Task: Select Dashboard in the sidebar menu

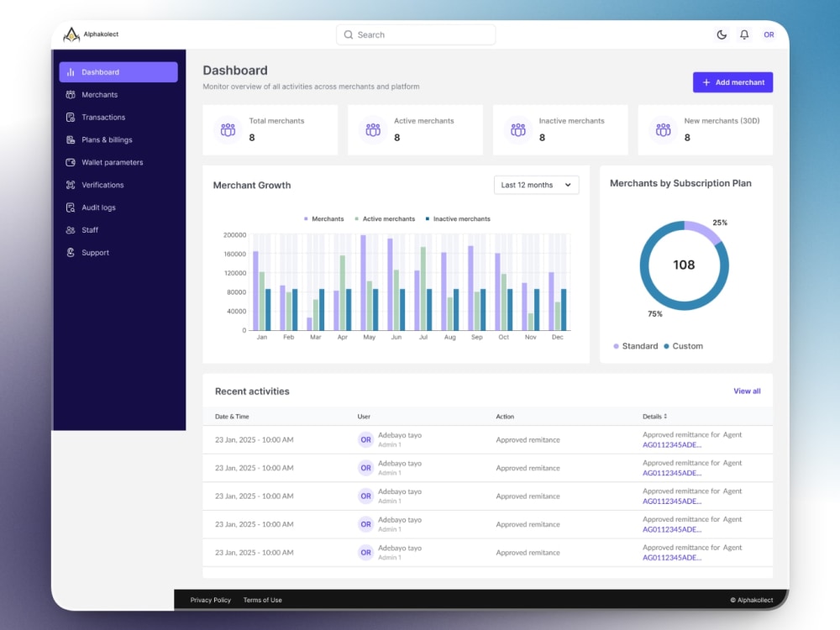Action: point(118,71)
